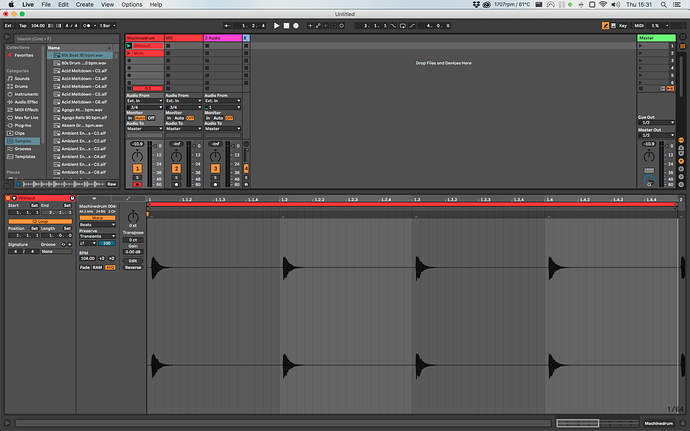Open Machinedrum input channel 3/4 dropdown
The height and width of the screenshot is (431, 690).
tap(145, 107)
